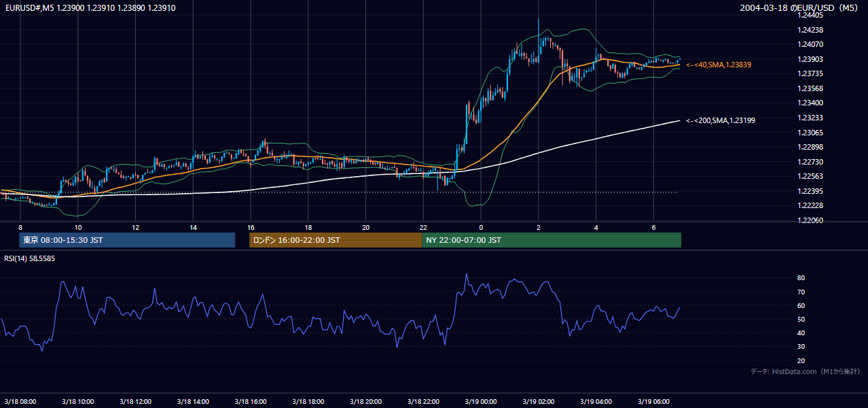868x408 pixels.
Task: Click price axis value 1.24405
Action: [810, 15]
